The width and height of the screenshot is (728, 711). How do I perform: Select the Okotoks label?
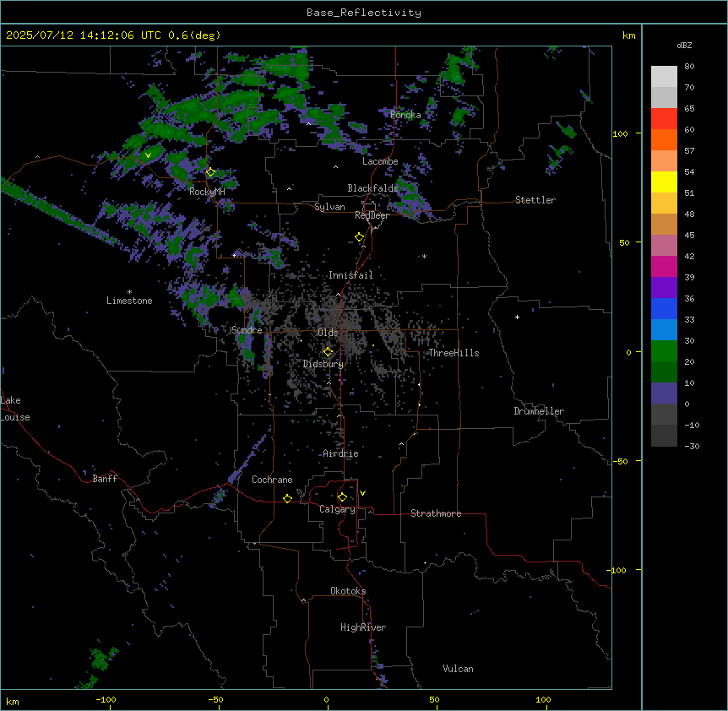point(348,591)
